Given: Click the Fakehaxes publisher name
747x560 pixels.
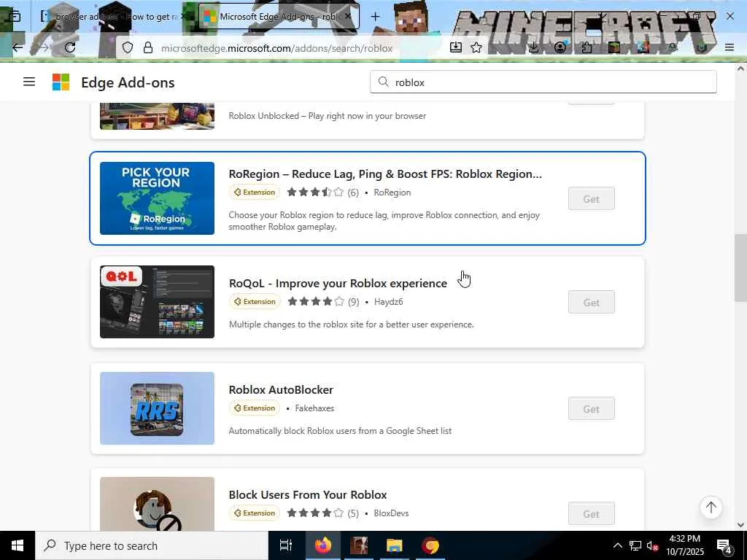Looking at the screenshot, I should click(x=314, y=408).
